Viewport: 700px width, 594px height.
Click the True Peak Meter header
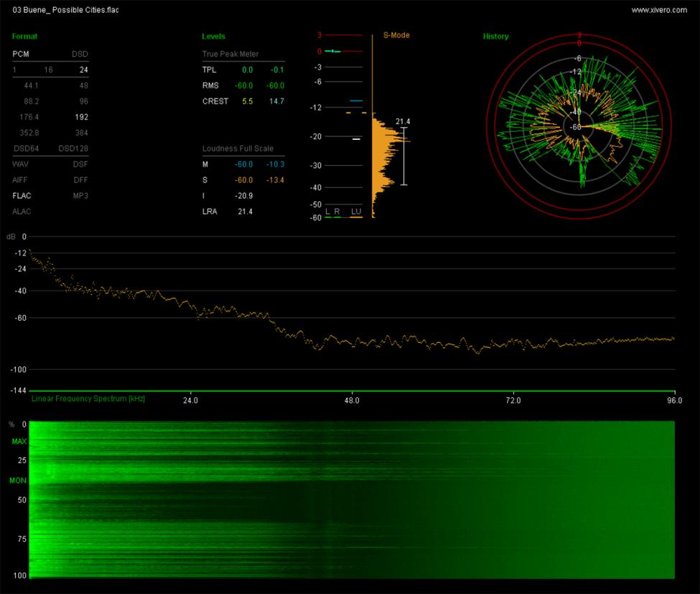click(x=230, y=54)
